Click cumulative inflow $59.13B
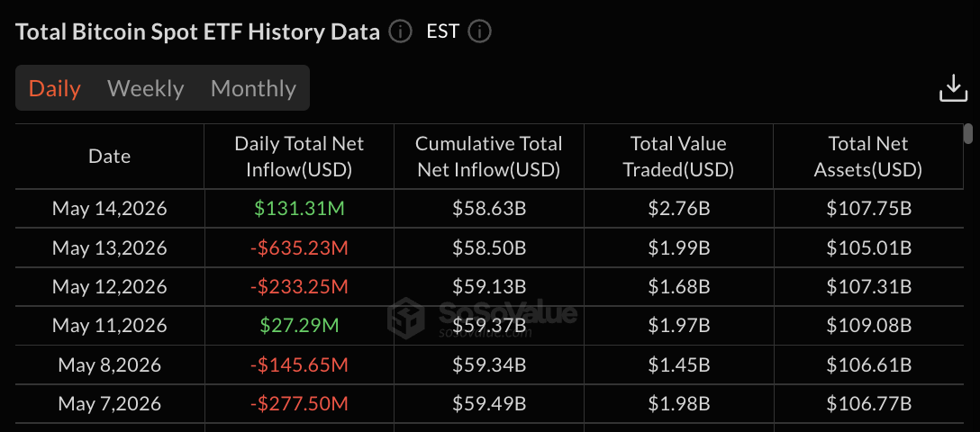 click(489, 286)
